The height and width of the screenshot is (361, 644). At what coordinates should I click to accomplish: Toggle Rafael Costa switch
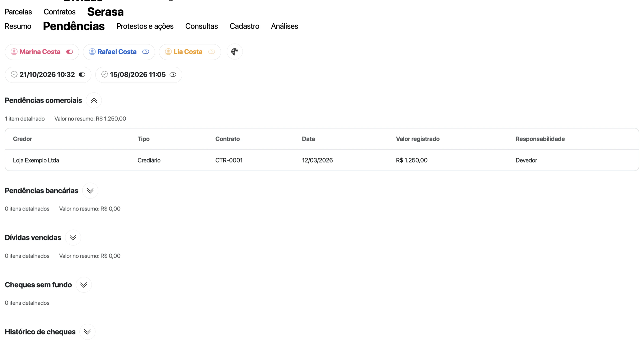click(x=146, y=52)
